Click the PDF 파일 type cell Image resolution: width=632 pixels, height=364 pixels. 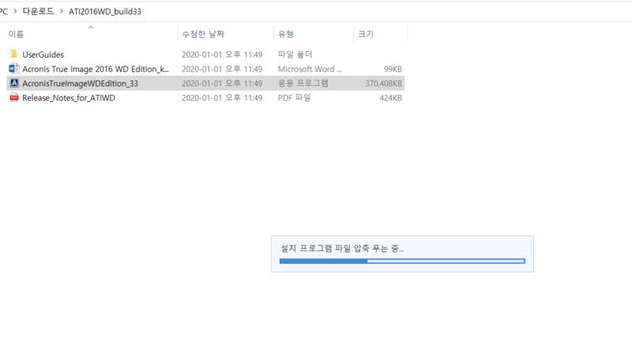(294, 98)
